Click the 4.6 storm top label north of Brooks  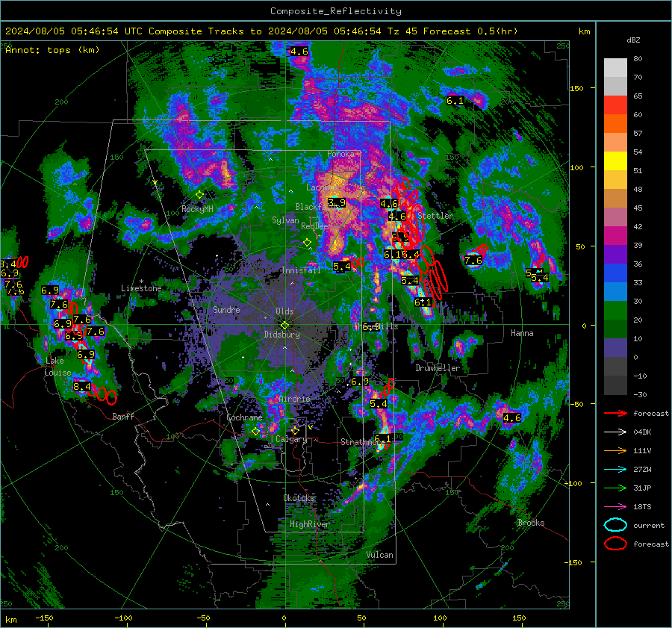511,418
